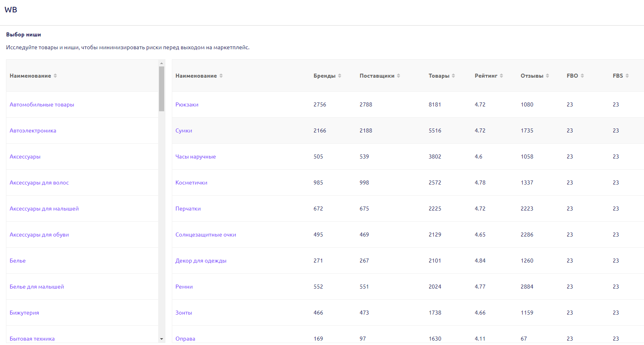Select the Аксессуары для волос category
Screen dimensions: 644x345
point(39,183)
